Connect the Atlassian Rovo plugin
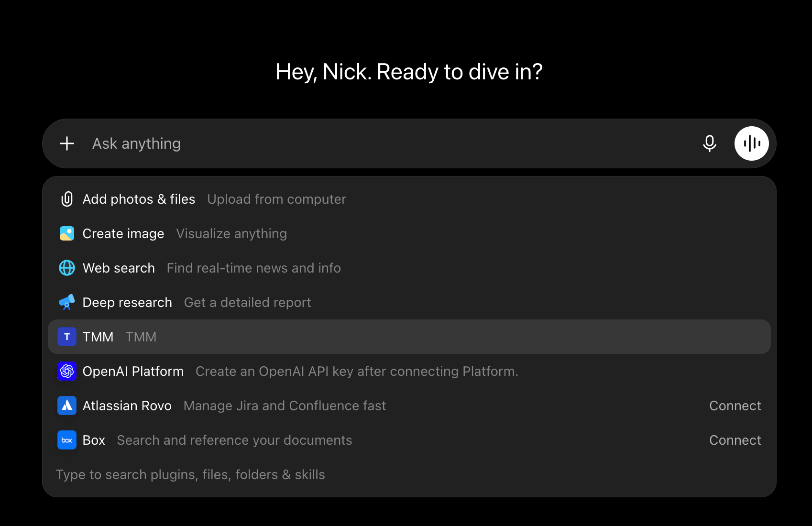812x526 pixels. pos(735,405)
